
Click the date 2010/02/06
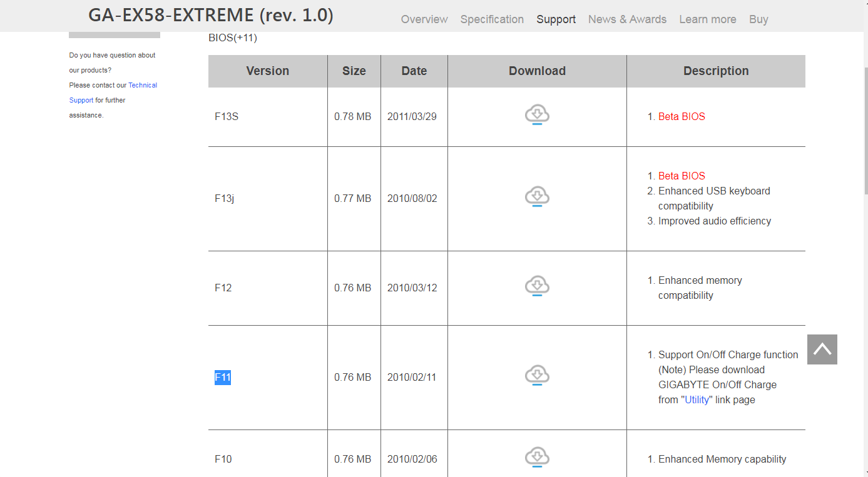tap(412, 459)
